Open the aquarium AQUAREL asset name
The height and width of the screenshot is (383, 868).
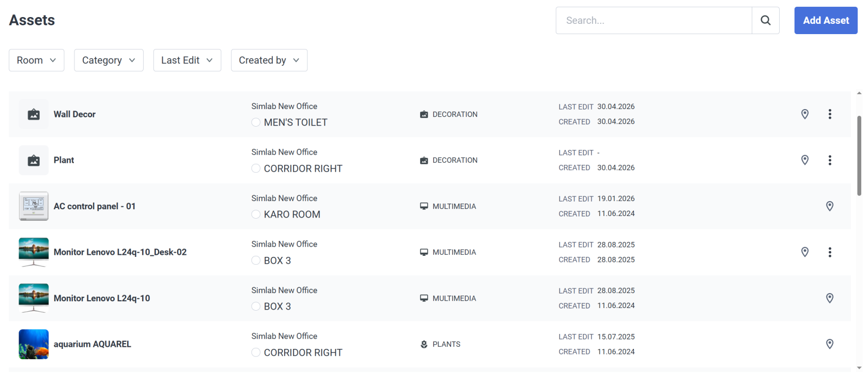[92, 344]
